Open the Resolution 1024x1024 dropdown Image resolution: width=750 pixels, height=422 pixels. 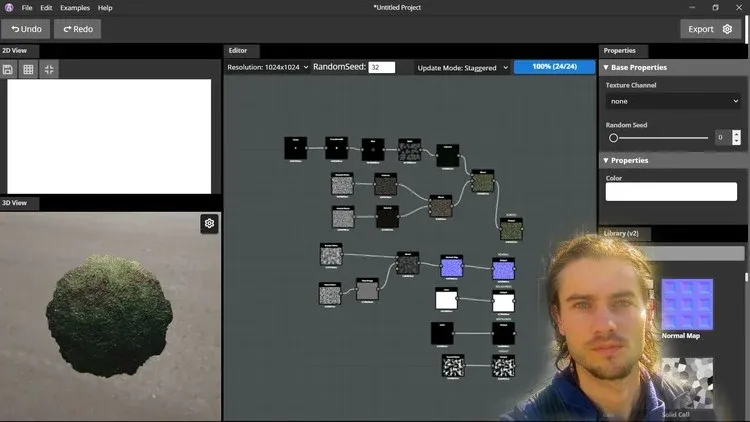click(x=267, y=67)
